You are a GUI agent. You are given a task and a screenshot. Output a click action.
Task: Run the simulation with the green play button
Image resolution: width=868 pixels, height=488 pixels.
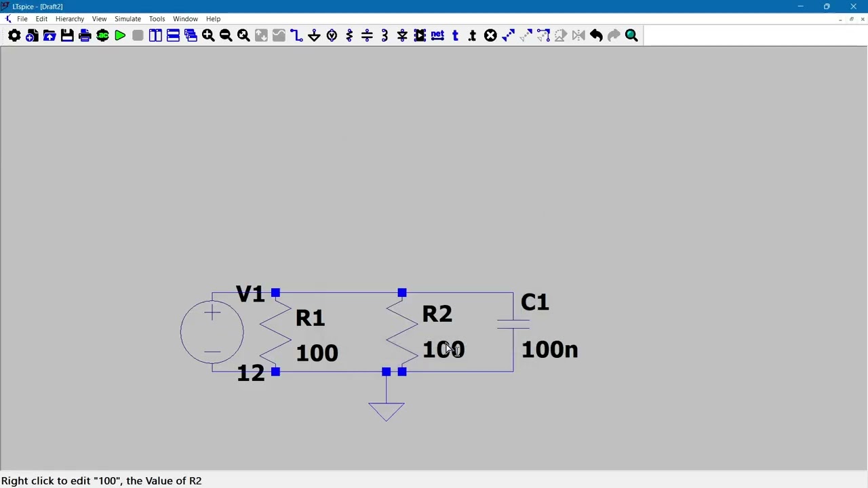coord(120,35)
